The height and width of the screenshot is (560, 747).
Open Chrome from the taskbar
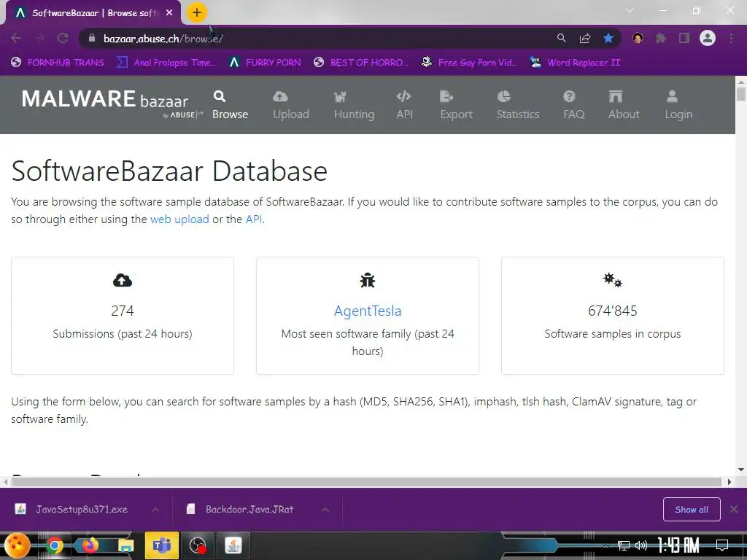54,545
